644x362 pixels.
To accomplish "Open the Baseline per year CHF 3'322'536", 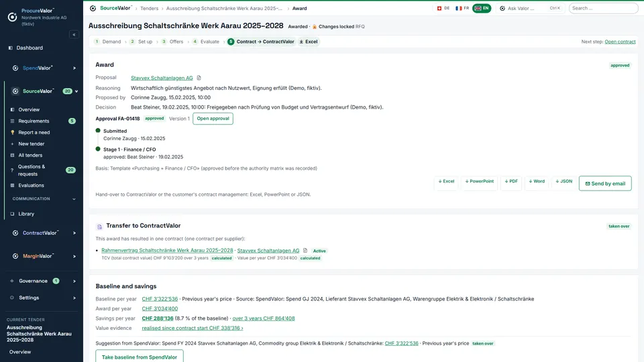I will [x=160, y=299].
